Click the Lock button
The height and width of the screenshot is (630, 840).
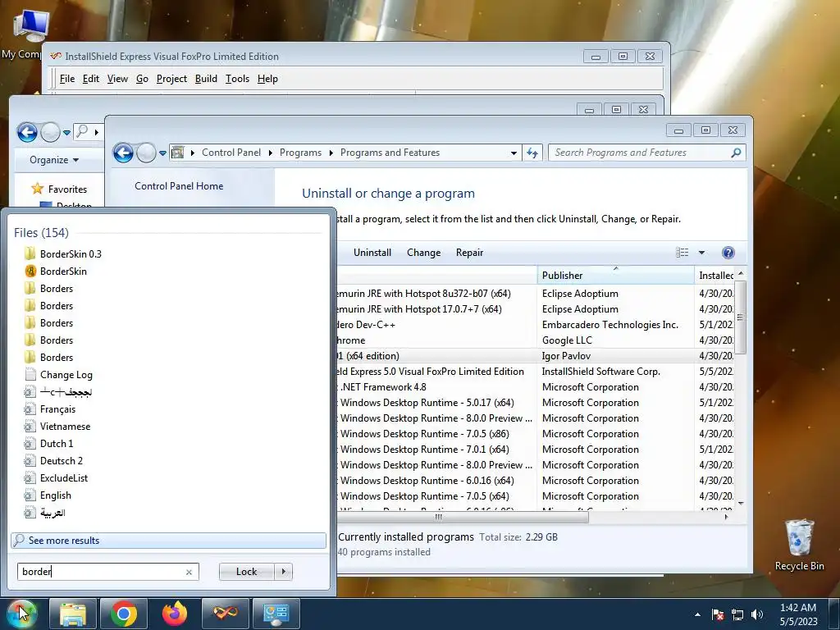click(246, 572)
